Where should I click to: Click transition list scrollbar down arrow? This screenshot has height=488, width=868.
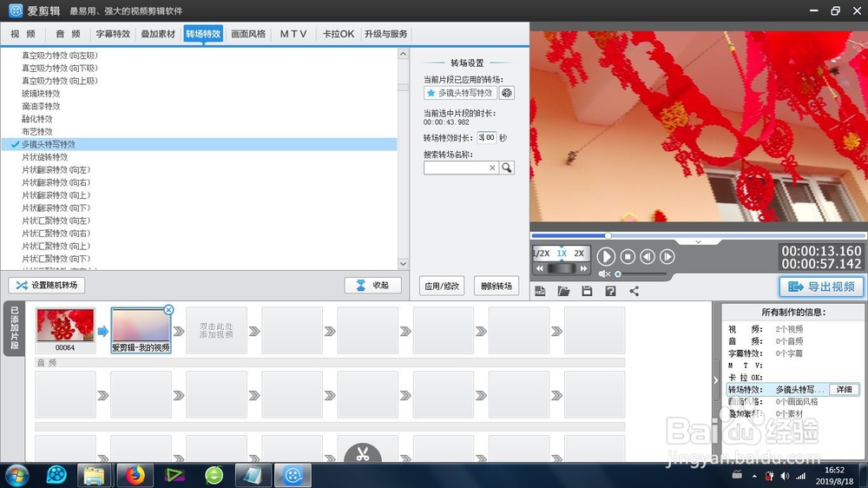[x=403, y=264]
